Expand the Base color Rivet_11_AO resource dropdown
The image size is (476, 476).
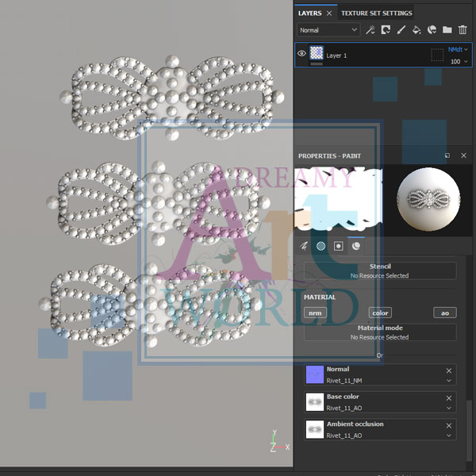448,408
